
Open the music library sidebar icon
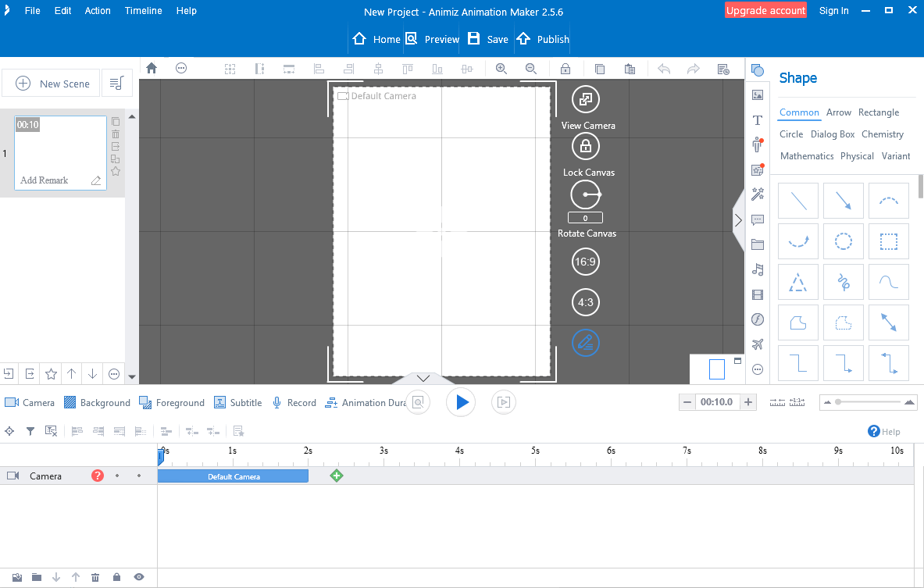point(758,269)
